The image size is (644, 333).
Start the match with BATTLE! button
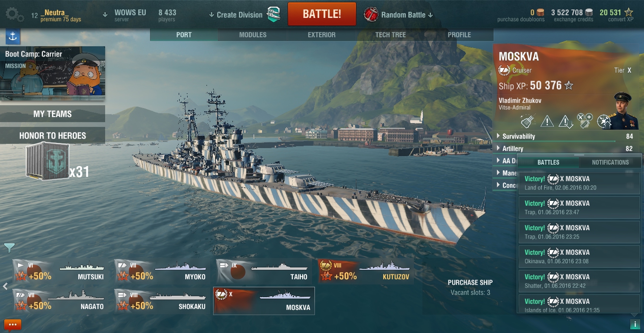[x=322, y=14]
